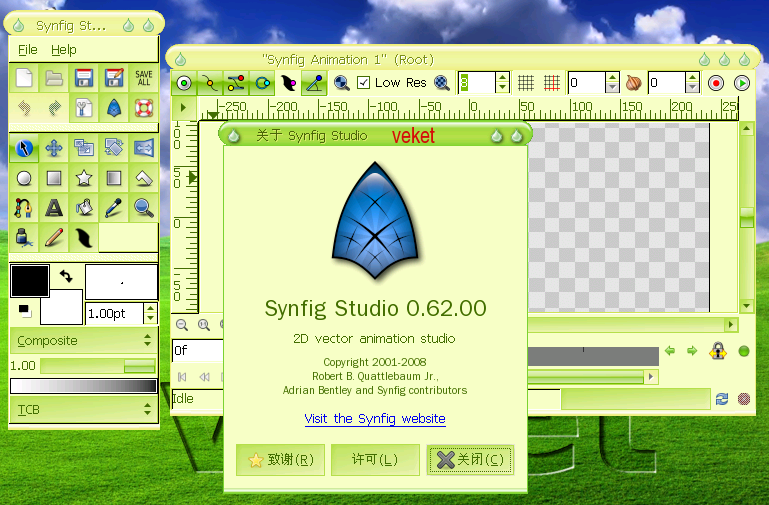Save the document with the floppy icon
The image size is (769, 505).
84,78
